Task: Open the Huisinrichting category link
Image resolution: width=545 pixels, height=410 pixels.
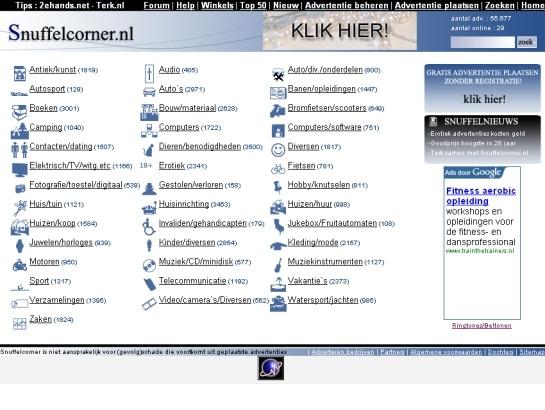Action: tap(184, 204)
